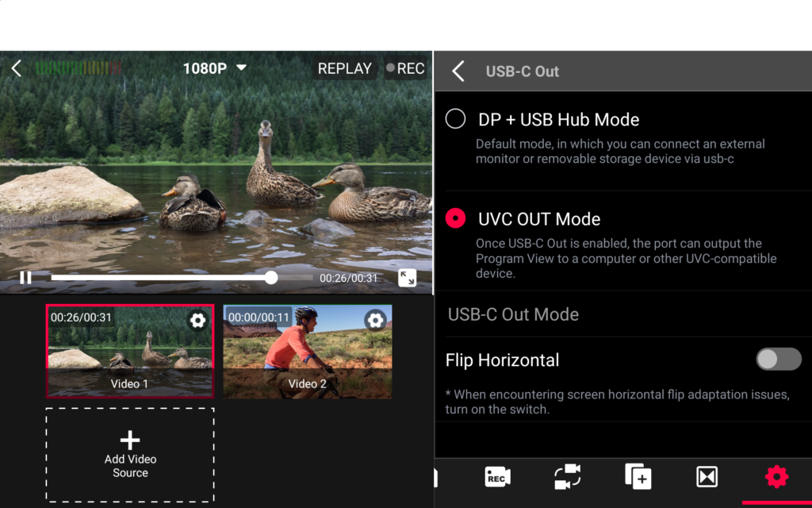Click the "Once USB-C Out is enabled" description

[626, 258]
